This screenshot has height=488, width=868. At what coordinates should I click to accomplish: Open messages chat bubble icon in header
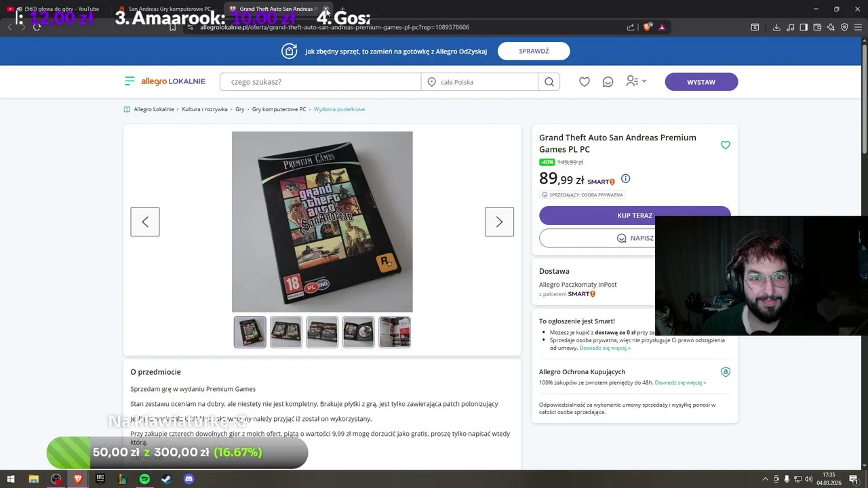pyautogui.click(x=608, y=82)
